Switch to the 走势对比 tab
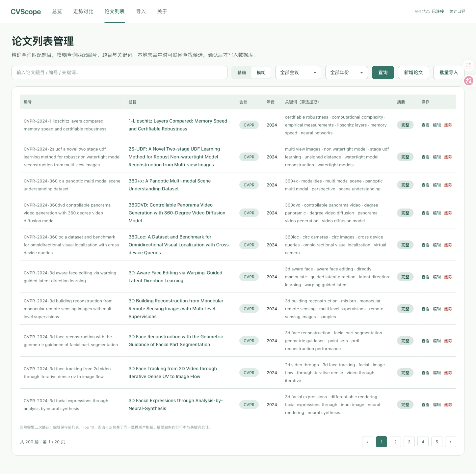The image size is (476, 474). (83, 12)
